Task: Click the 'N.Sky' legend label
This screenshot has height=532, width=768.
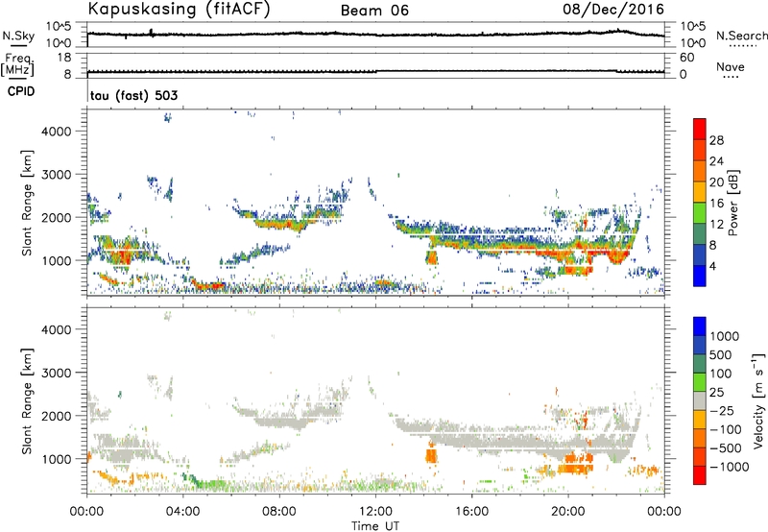Action: (x=18, y=36)
